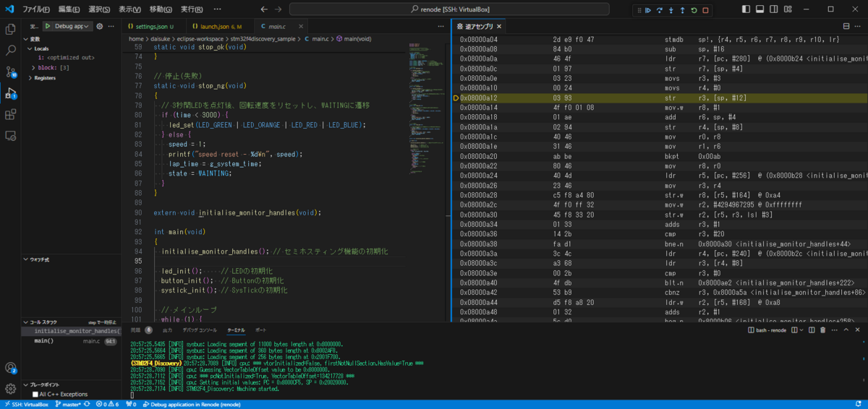Step over in the debug toolbar

point(660,10)
